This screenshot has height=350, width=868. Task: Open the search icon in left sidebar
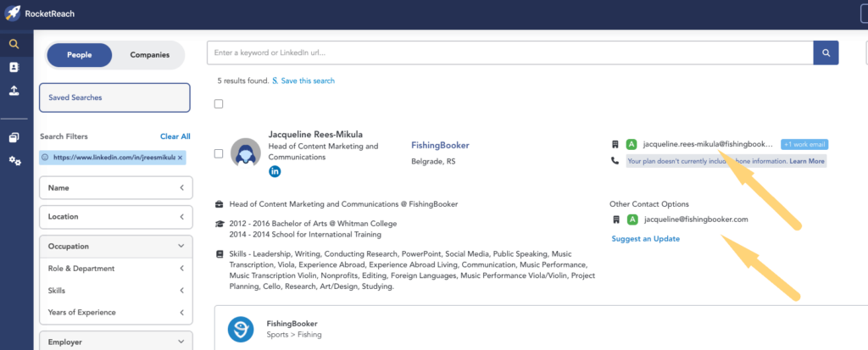pos(14,44)
